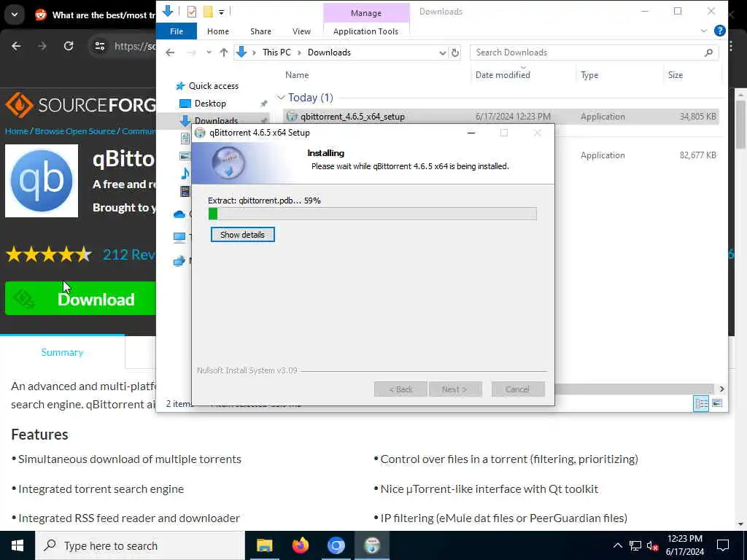Click Explorer horizontal scrollbar right arrow
The image size is (747, 560).
click(721, 389)
